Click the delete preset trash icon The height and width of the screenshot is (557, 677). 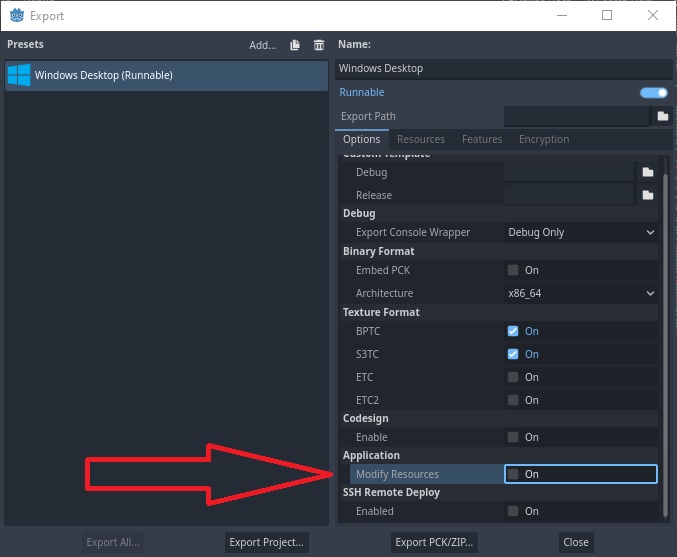[x=319, y=45]
